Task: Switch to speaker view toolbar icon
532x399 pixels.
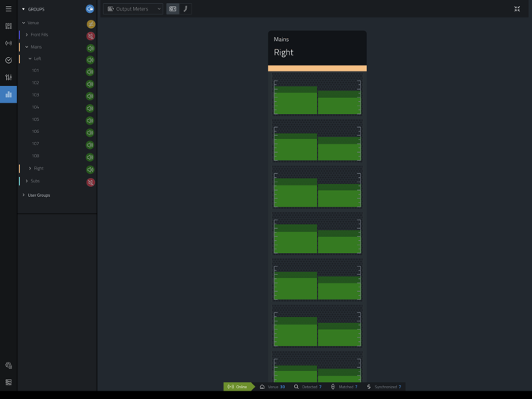Action: tap(185, 9)
